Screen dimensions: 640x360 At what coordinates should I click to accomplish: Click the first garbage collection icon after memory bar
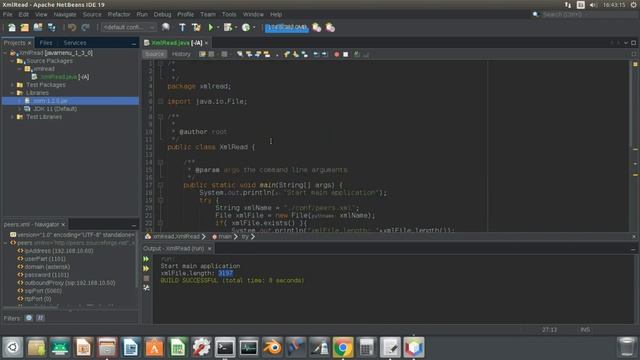click(316, 27)
